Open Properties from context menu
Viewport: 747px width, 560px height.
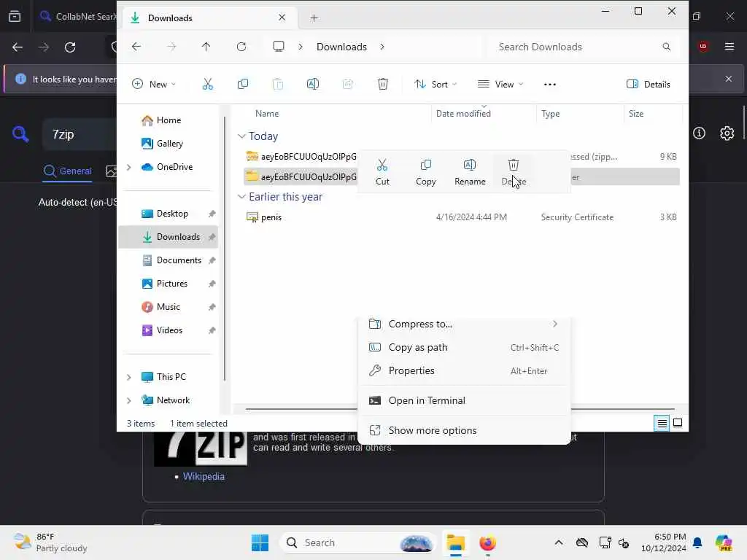point(464,370)
